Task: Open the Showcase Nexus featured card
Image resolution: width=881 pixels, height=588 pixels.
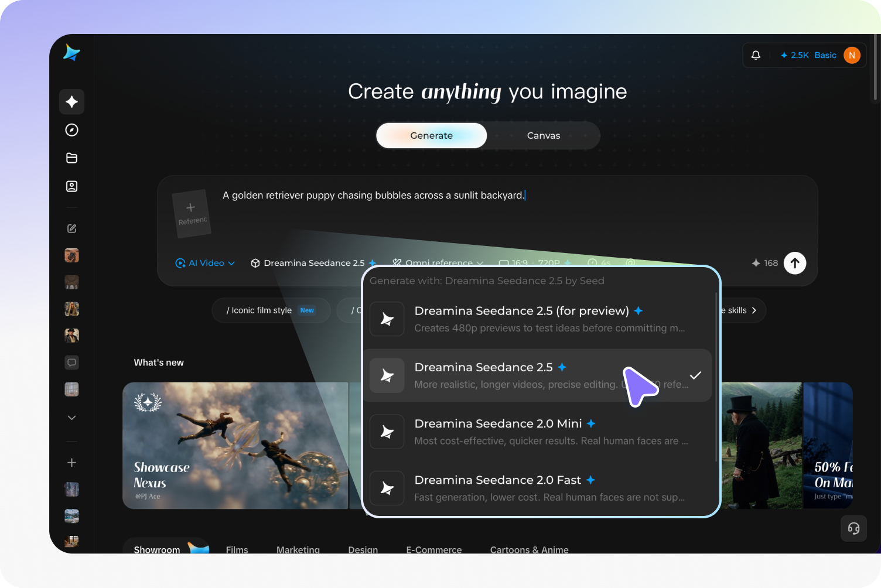Action: (235, 446)
